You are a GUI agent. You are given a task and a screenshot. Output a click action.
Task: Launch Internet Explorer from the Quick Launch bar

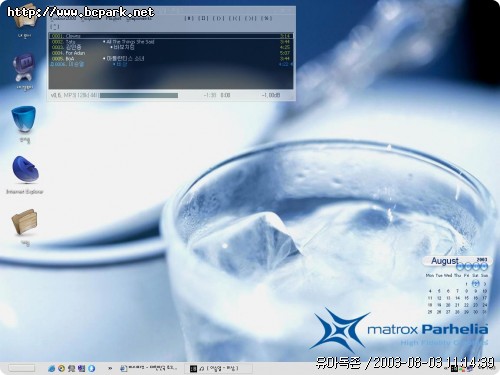click(51, 368)
